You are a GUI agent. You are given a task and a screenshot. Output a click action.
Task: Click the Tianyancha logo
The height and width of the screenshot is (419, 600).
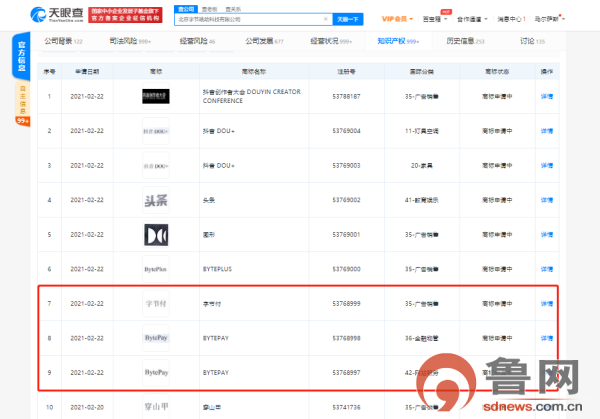[x=57, y=15]
